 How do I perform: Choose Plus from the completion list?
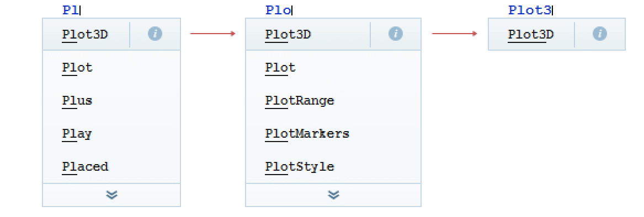pos(111,100)
